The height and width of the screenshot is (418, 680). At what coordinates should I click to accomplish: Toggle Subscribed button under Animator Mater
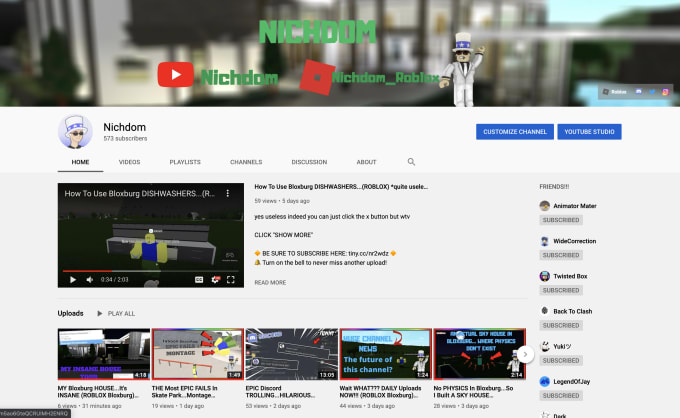coord(561,220)
